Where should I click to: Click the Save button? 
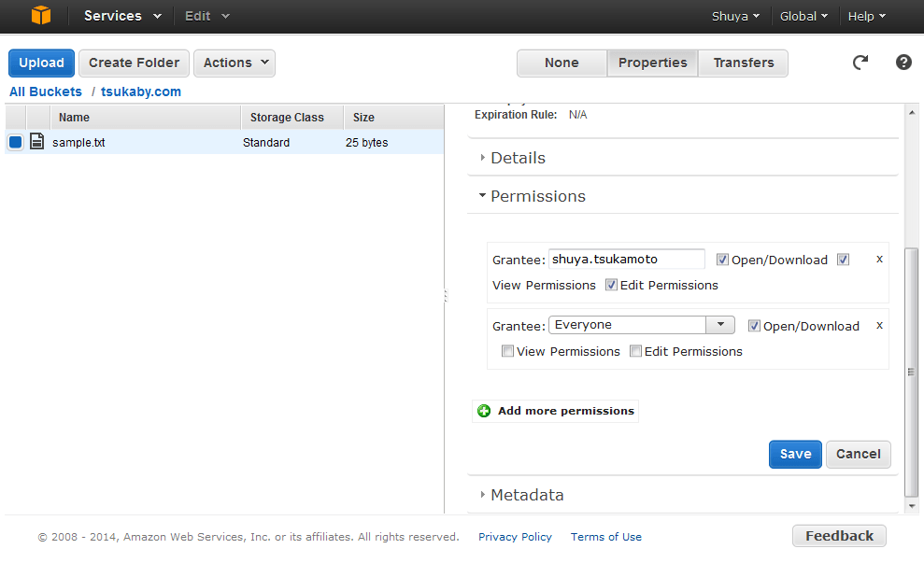(795, 454)
